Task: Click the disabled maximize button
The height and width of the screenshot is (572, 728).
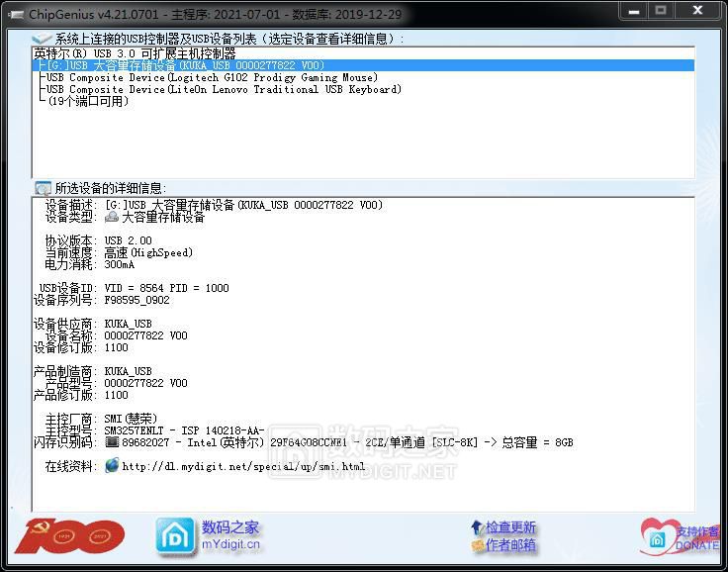Action: (x=661, y=11)
